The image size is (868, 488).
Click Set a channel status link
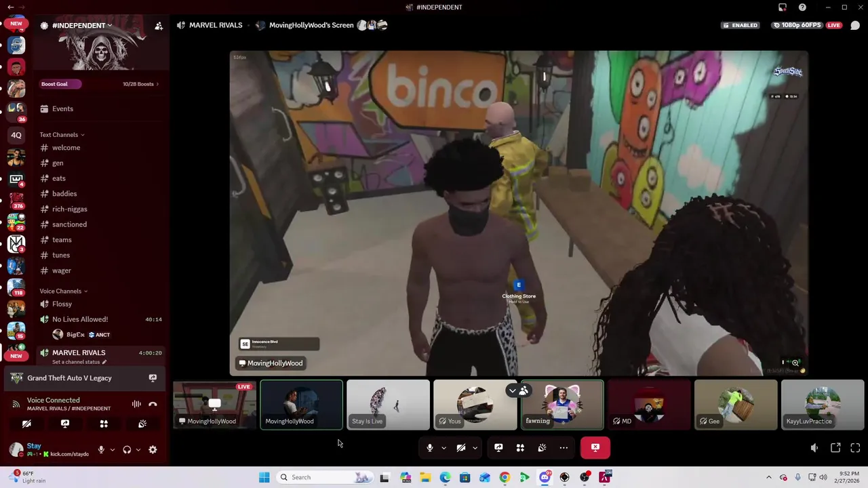point(79,362)
